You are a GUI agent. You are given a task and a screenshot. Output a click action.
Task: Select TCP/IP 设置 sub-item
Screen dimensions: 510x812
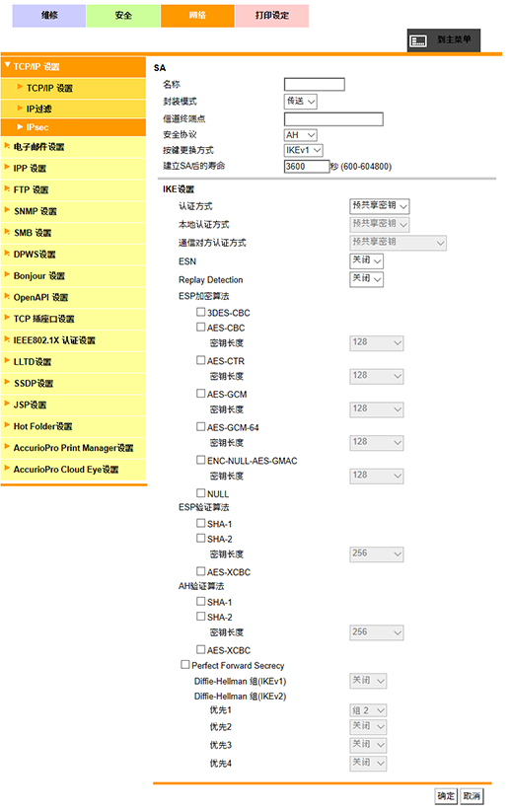[74, 88]
